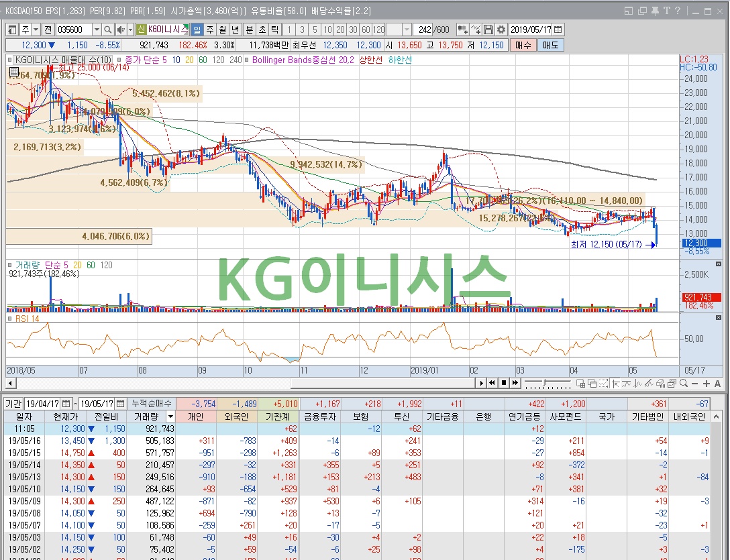Click the T font icon in title bar
Viewport: 730px width, 560px height.
point(667,11)
